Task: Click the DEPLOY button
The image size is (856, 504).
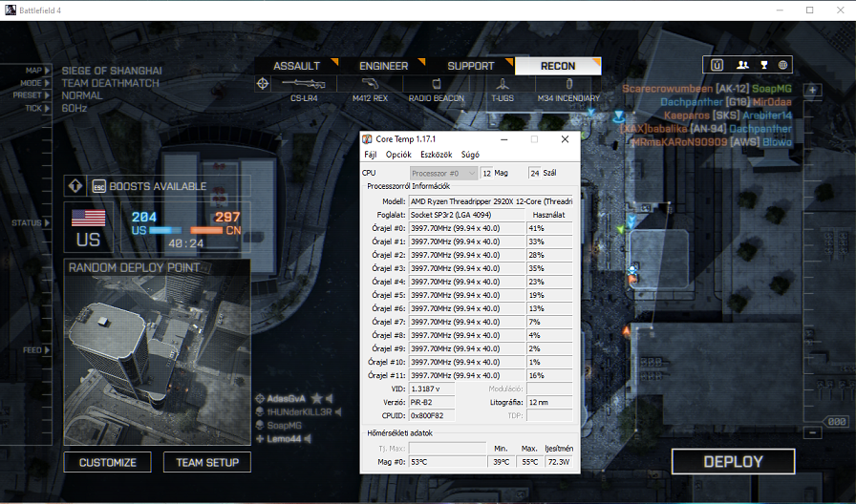Action: click(733, 462)
